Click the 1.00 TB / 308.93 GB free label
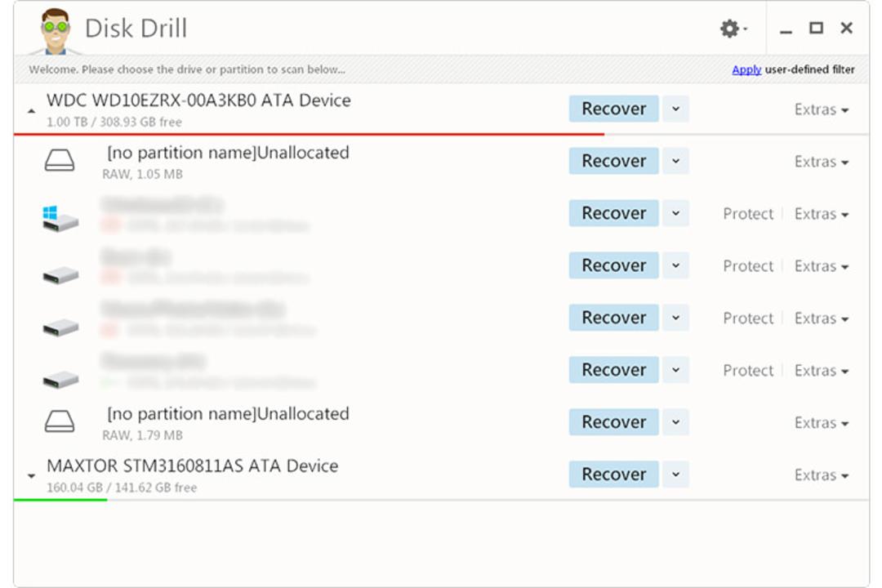 (114, 122)
